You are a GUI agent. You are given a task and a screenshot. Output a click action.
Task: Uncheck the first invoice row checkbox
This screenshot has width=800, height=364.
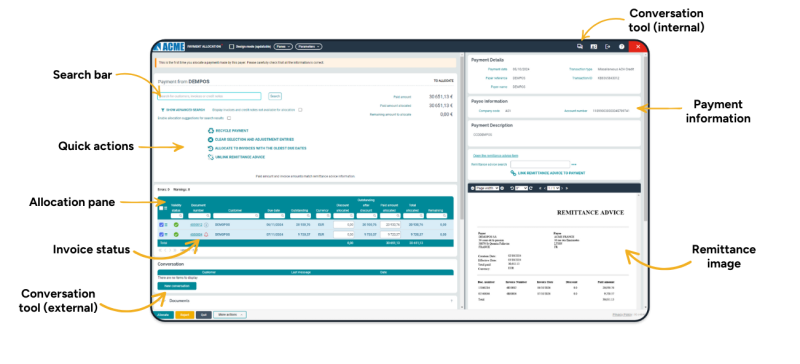tap(161, 225)
